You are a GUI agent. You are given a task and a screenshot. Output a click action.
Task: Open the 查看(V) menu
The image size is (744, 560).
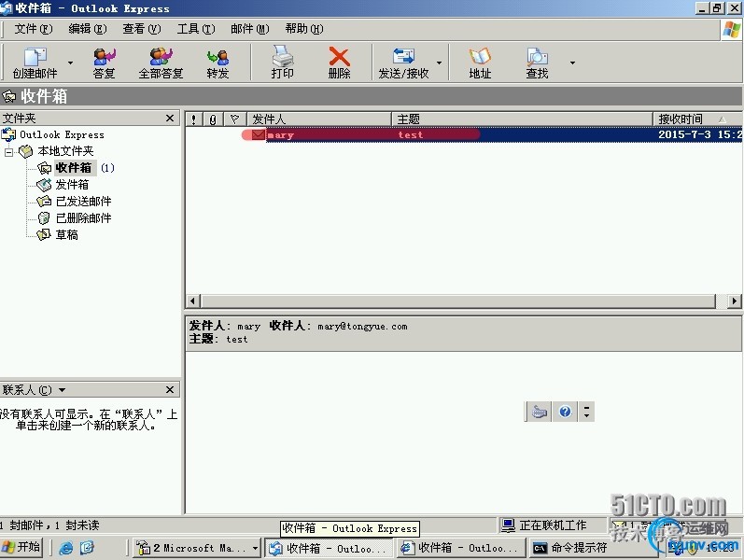click(x=142, y=29)
